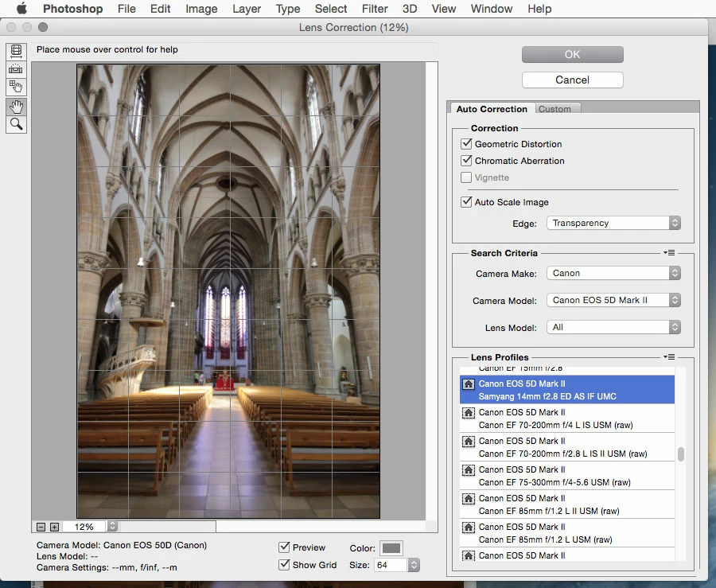The height and width of the screenshot is (588, 716).
Task: Click Samyang 14mm profile house icon
Action: coord(468,384)
